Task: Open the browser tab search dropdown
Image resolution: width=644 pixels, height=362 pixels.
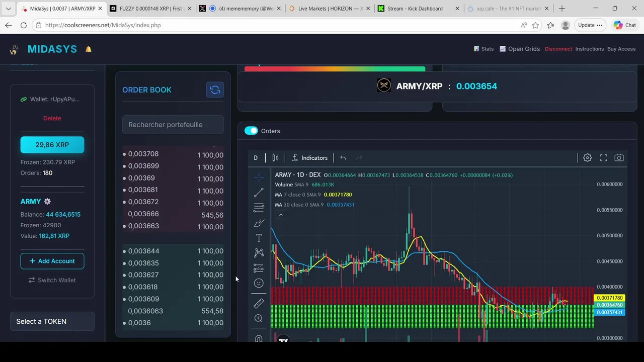Action: click(8, 9)
